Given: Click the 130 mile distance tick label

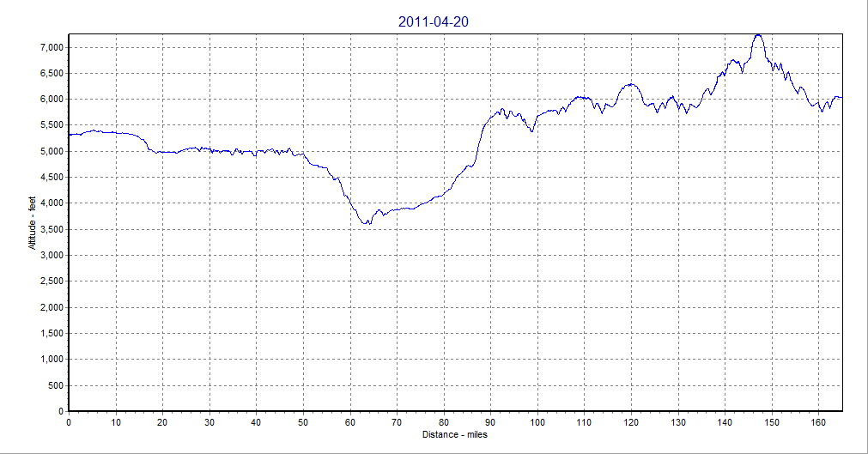Looking at the screenshot, I should 678,422.
